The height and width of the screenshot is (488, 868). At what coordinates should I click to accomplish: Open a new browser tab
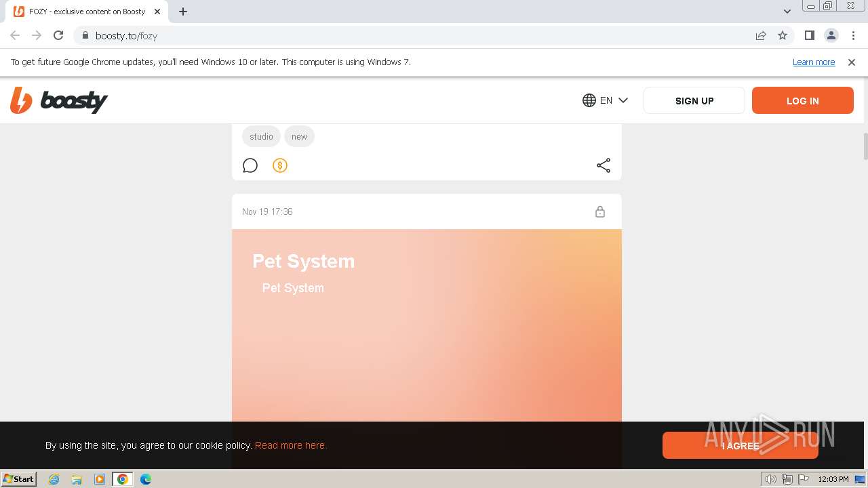(183, 12)
